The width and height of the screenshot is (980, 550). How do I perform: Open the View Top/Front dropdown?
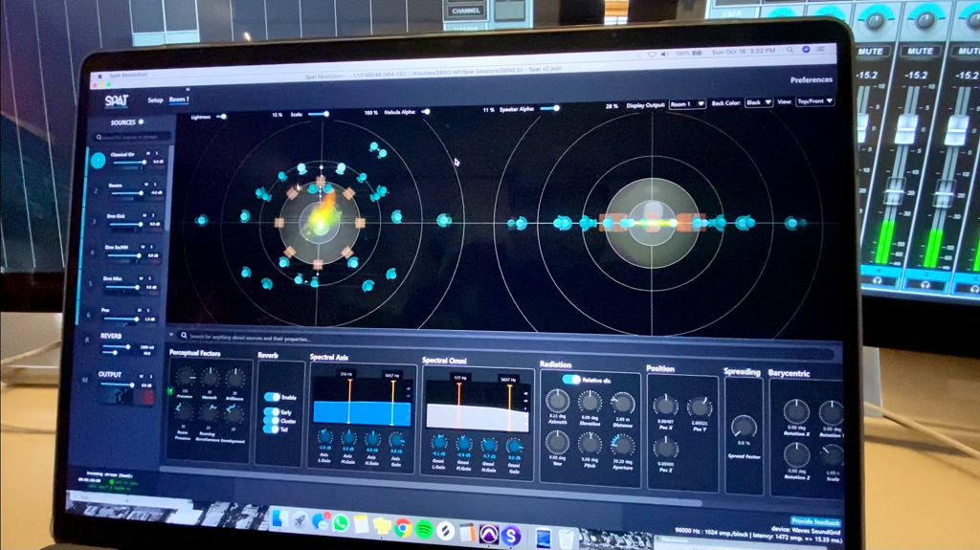point(814,100)
